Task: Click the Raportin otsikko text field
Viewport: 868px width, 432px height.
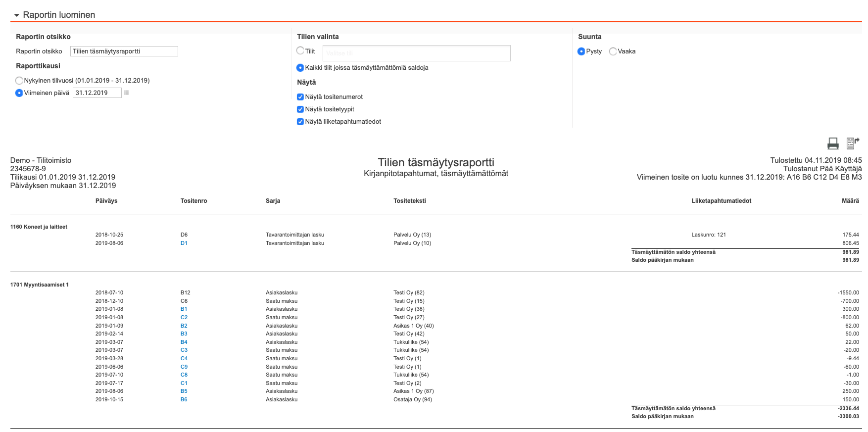Action: [124, 51]
